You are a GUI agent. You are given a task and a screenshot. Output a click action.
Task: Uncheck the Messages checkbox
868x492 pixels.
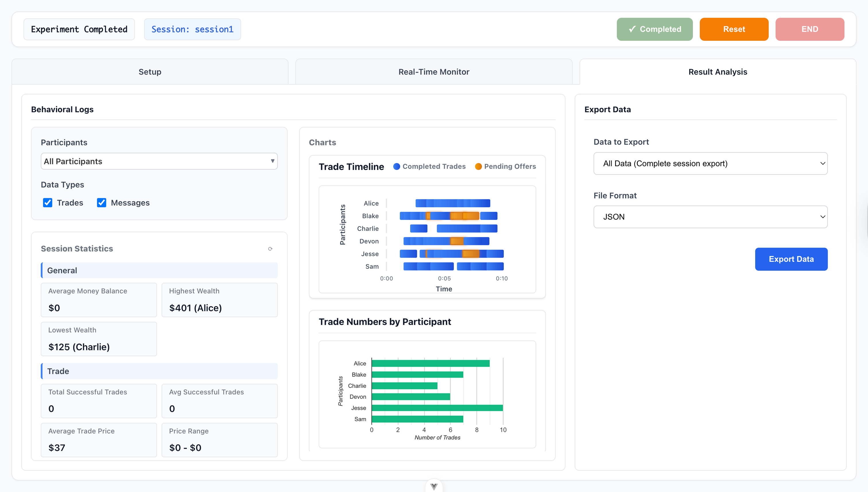point(101,203)
